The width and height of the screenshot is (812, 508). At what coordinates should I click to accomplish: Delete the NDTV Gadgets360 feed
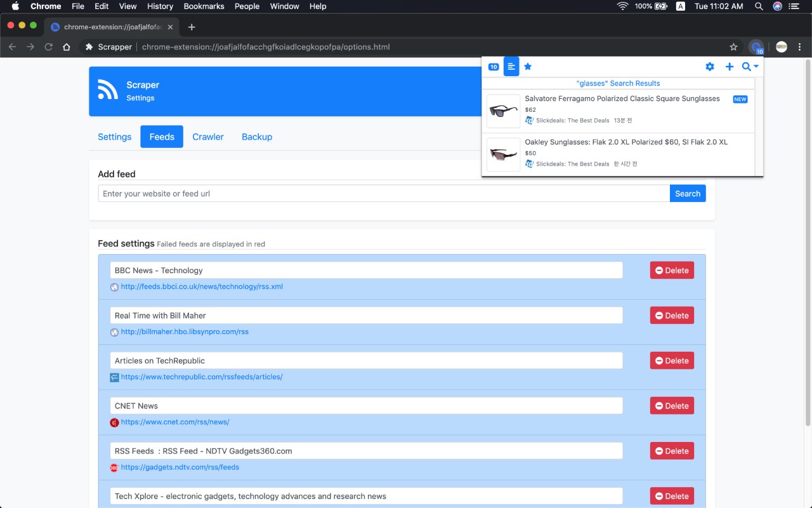672,451
